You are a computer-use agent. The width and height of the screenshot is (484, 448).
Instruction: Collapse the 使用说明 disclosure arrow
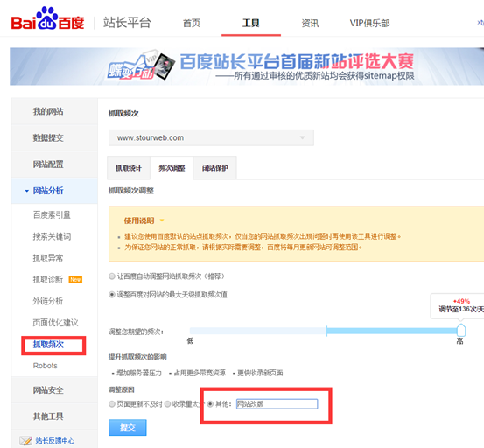[x=162, y=220]
